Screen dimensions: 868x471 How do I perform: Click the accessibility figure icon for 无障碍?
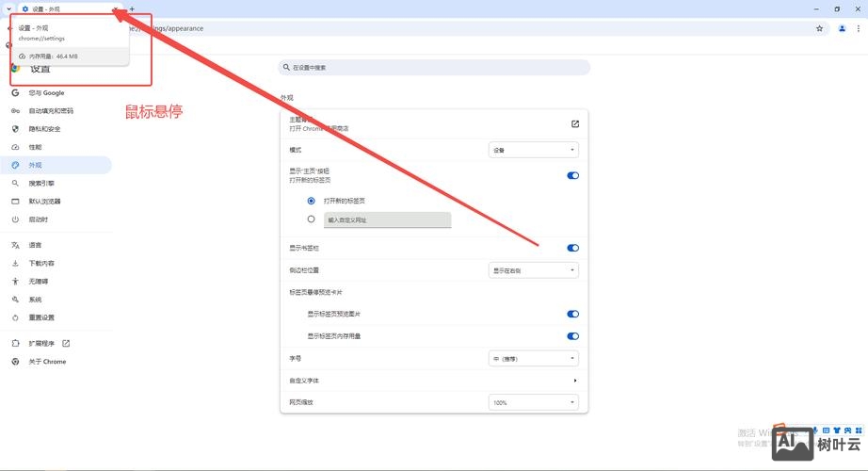(x=15, y=282)
